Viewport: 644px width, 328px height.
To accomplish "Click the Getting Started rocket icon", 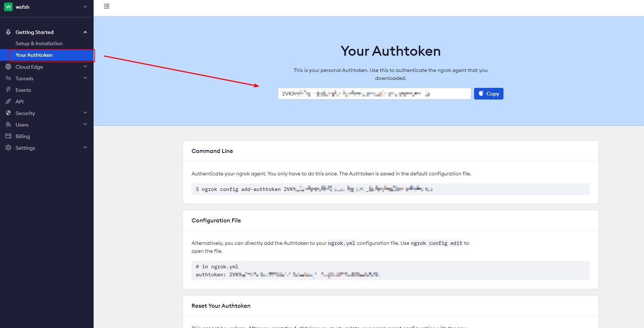I will pyautogui.click(x=8, y=32).
